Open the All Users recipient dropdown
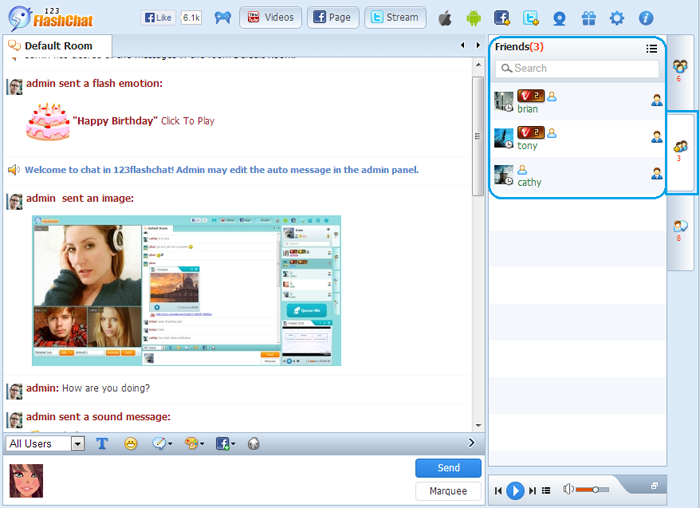700x508 pixels. [46, 443]
